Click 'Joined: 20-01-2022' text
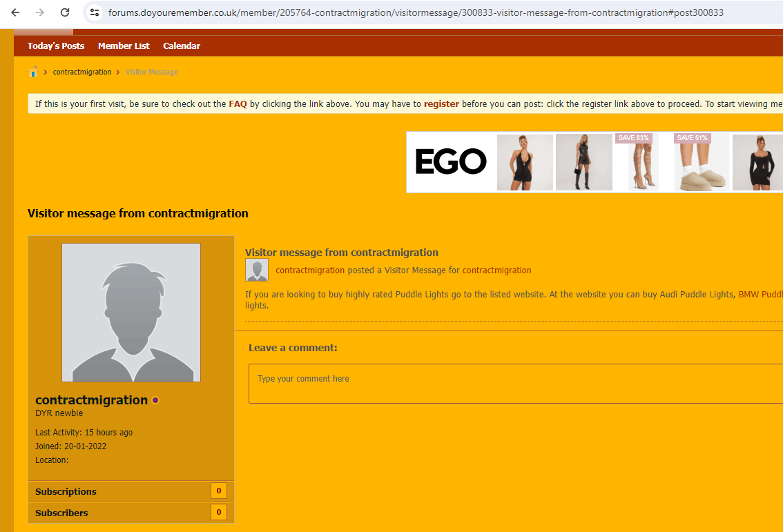 pos(71,446)
